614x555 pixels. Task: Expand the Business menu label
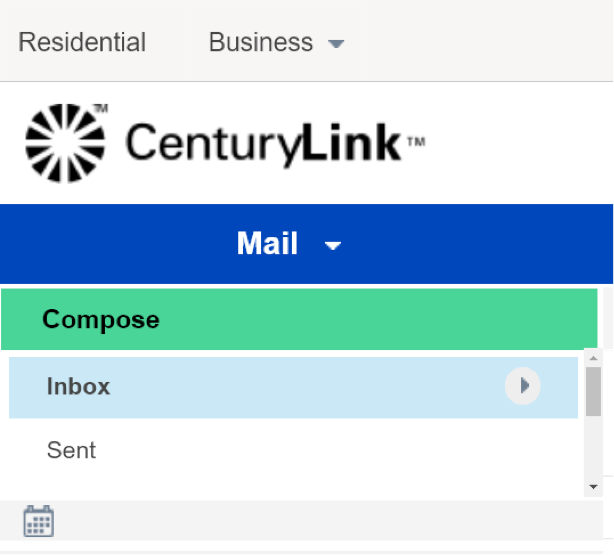pos(261,42)
